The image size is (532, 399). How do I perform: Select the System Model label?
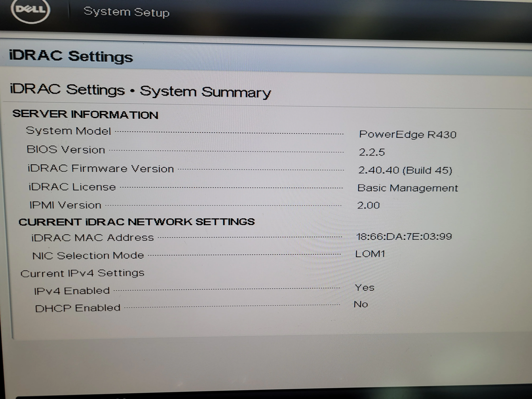[x=68, y=131]
